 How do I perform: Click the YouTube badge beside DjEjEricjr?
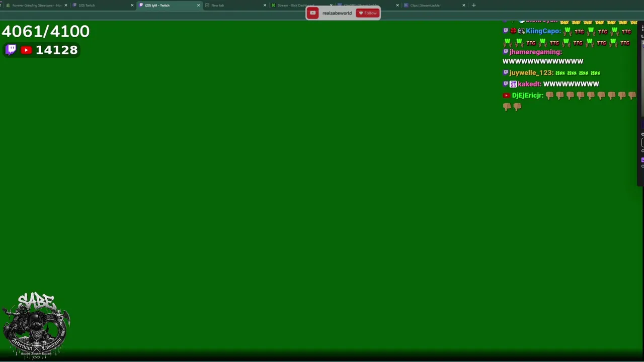506,96
